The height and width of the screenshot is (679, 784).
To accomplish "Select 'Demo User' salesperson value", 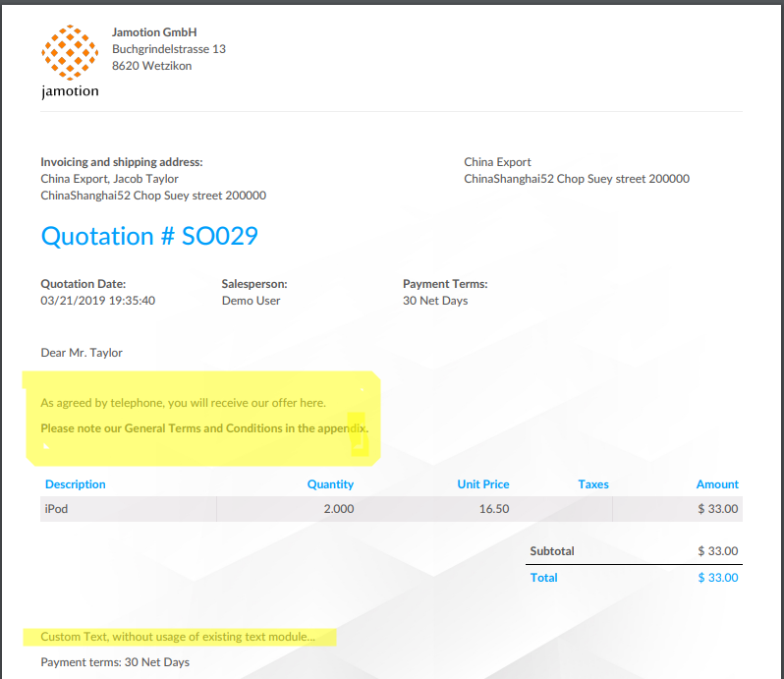I will (251, 301).
